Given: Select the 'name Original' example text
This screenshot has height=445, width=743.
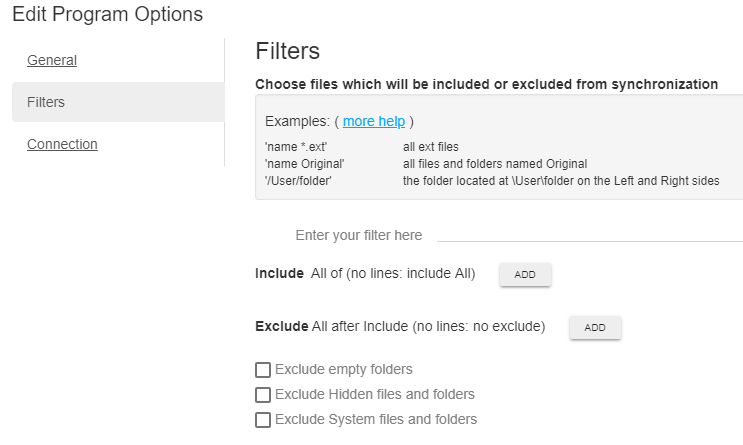Looking at the screenshot, I should click(305, 164).
